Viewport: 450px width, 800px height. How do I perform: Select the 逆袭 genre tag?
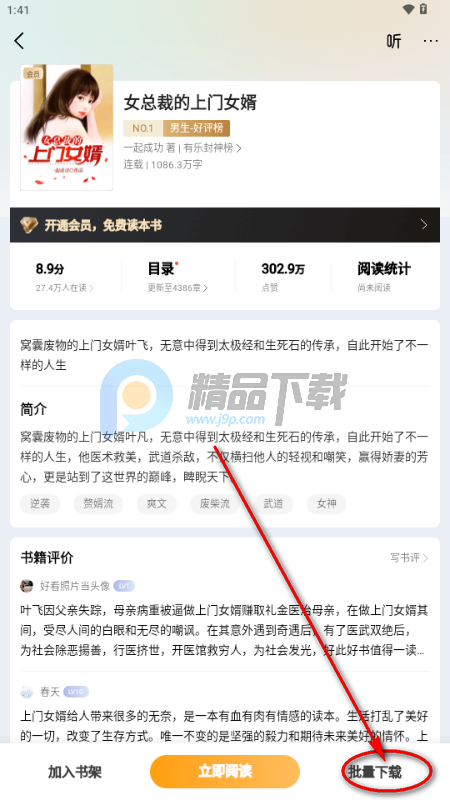coord(40,504)
